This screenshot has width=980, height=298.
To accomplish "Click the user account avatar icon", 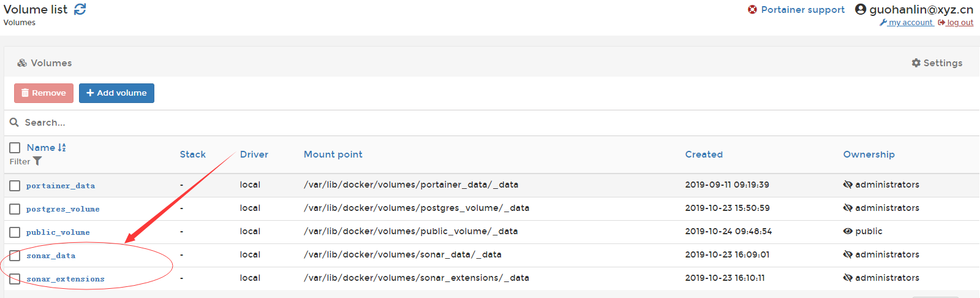I will (861, 9).
